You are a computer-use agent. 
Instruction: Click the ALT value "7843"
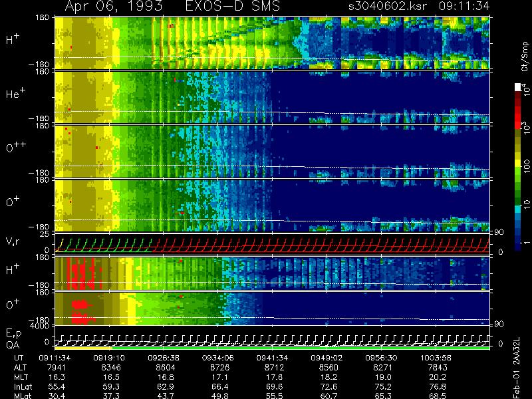click(x=438, y=368)
